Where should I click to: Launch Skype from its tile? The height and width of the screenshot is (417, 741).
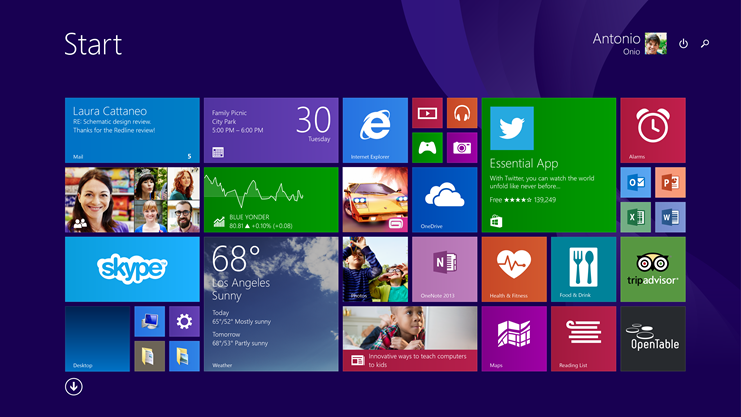(132, 269)
